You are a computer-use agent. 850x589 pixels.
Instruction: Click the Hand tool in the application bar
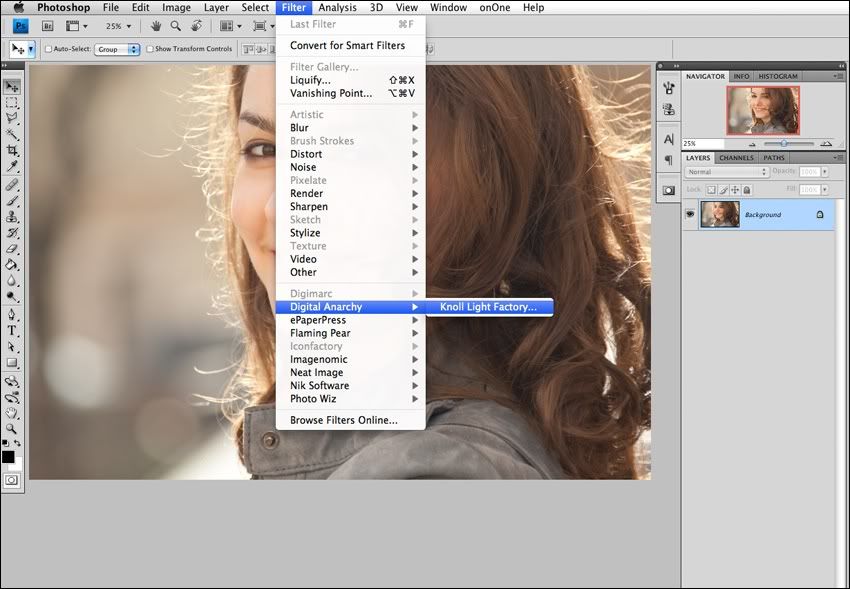tap(156, 25)
